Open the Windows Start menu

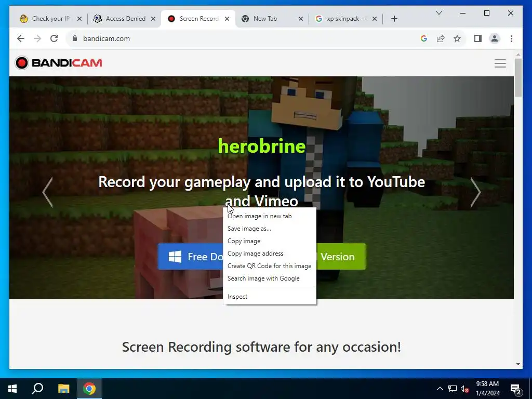12,389
